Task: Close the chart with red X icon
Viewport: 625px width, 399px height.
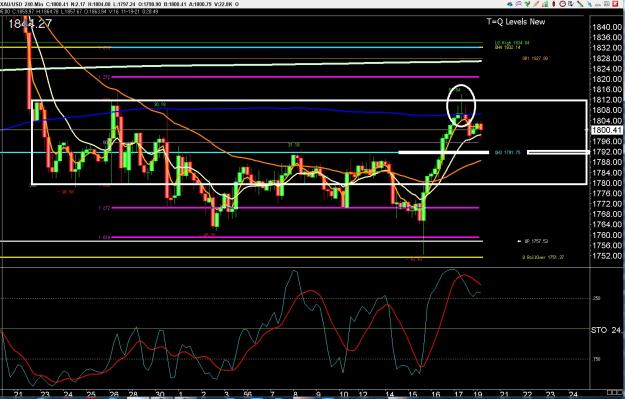Action: 615,4
